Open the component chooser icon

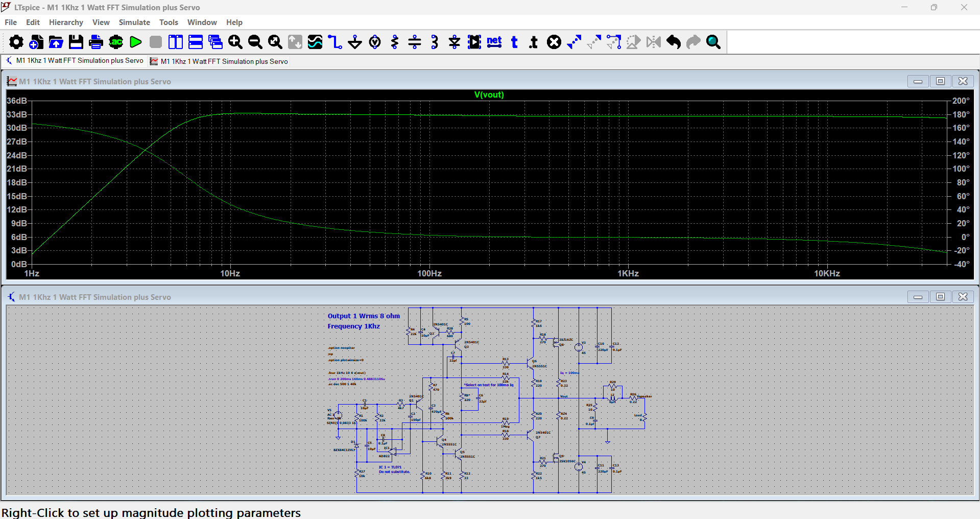pos(474,42)
